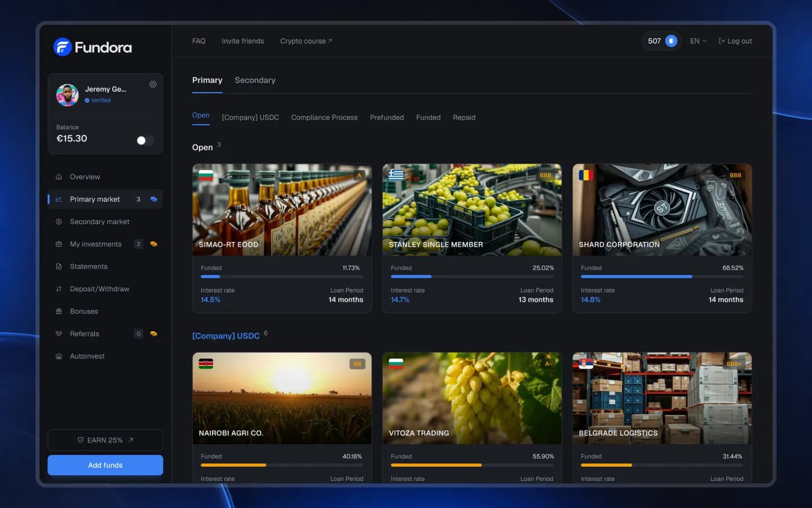Screen dimensions: 812x508
Task: Click the VITOZA TRADING funded progress bar
Action: pyautogui.click(x=472, y=465)
